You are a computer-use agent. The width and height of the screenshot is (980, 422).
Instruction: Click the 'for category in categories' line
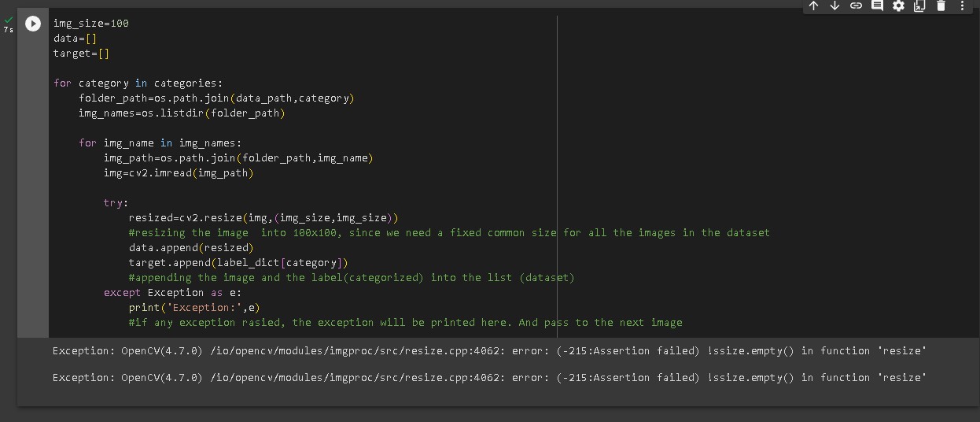coord(138,83)
